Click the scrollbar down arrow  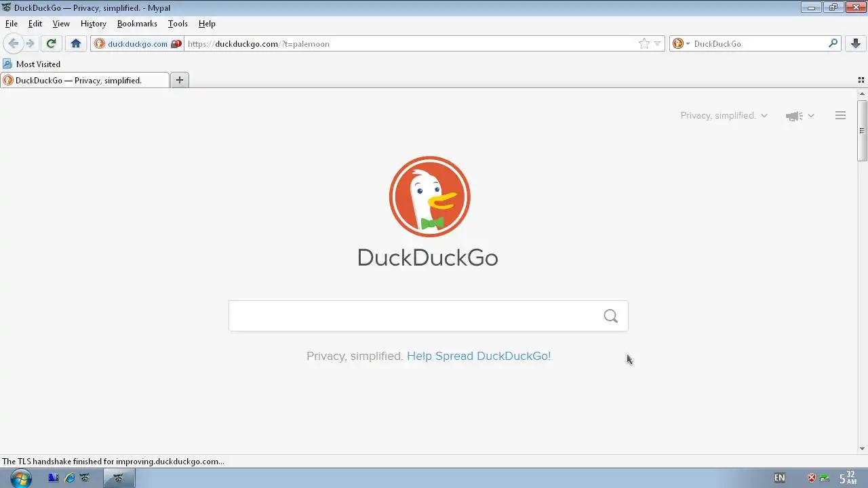click(862, 449)
